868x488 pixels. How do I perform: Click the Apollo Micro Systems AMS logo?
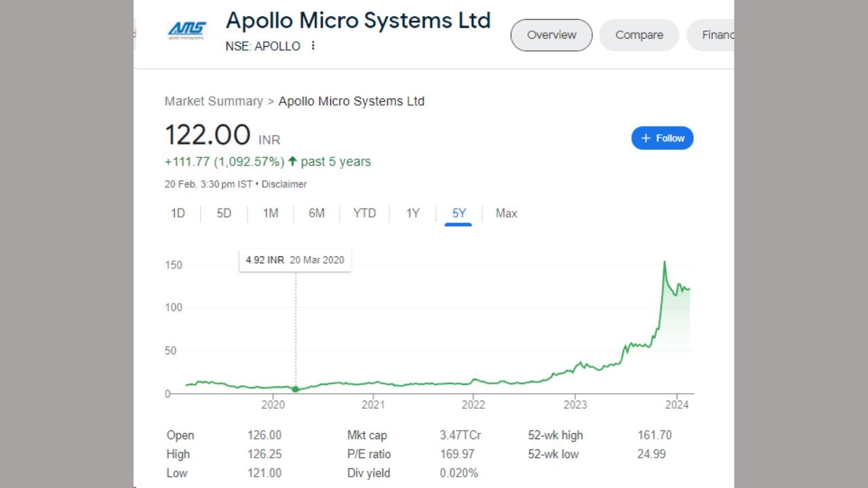point(186,30)
